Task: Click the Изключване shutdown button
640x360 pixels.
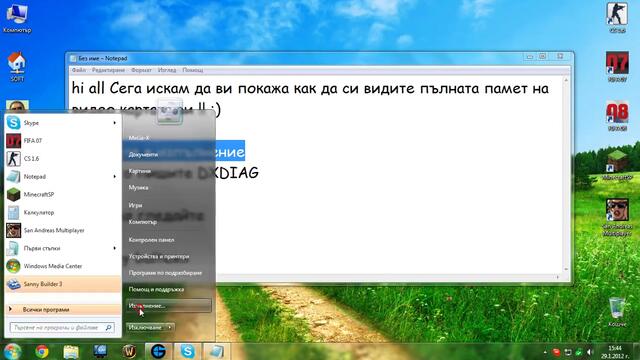Action: point(146,327)
